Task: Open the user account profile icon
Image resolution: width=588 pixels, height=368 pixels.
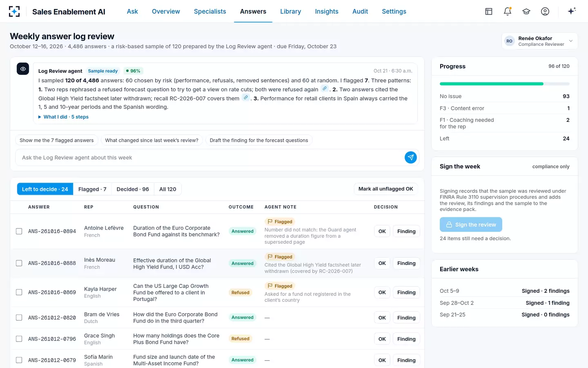Action: pos(545,11)
